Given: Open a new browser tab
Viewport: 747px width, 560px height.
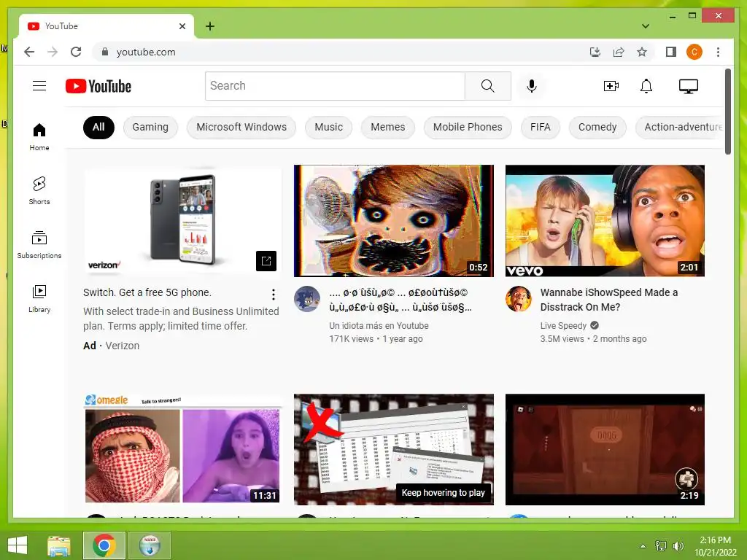Looking at the screenshot, I should coord(209,26).
